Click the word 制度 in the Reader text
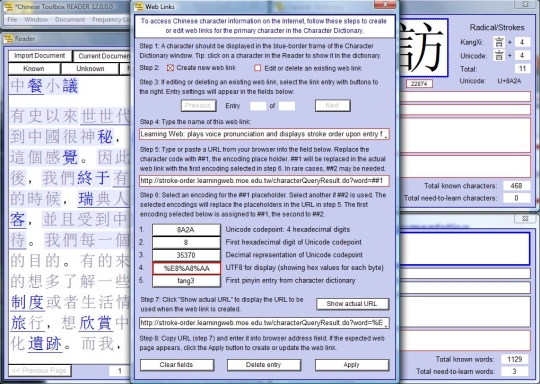Viewport: 540px width, 384px height. tap(27, 302)
